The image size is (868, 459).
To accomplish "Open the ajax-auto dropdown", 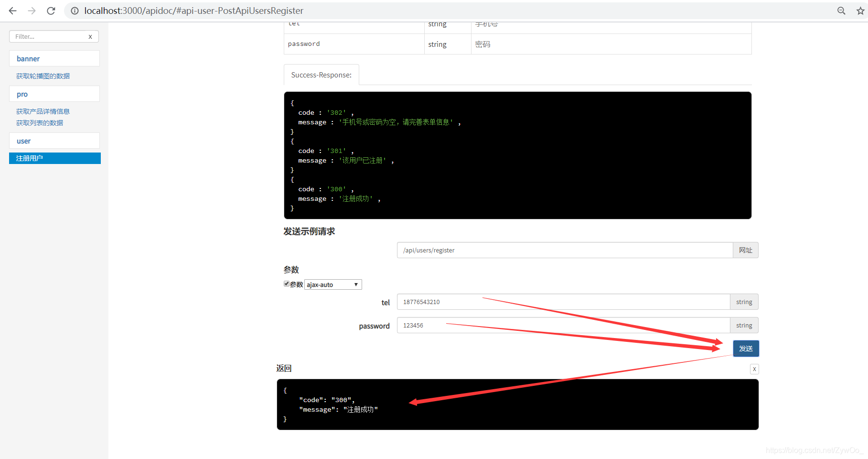I will pos(333,284).
